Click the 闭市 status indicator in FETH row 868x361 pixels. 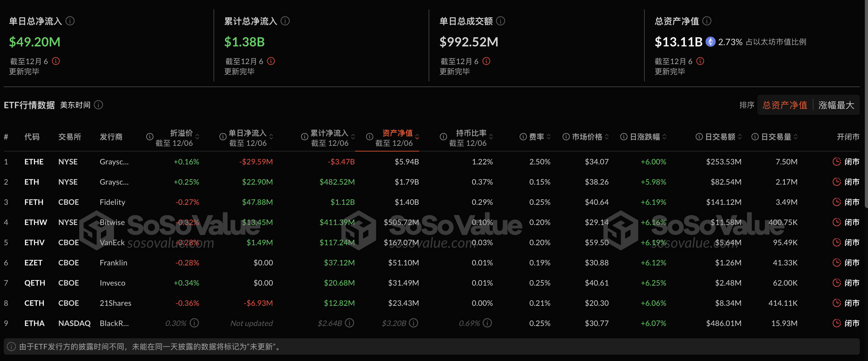[837, 202]
